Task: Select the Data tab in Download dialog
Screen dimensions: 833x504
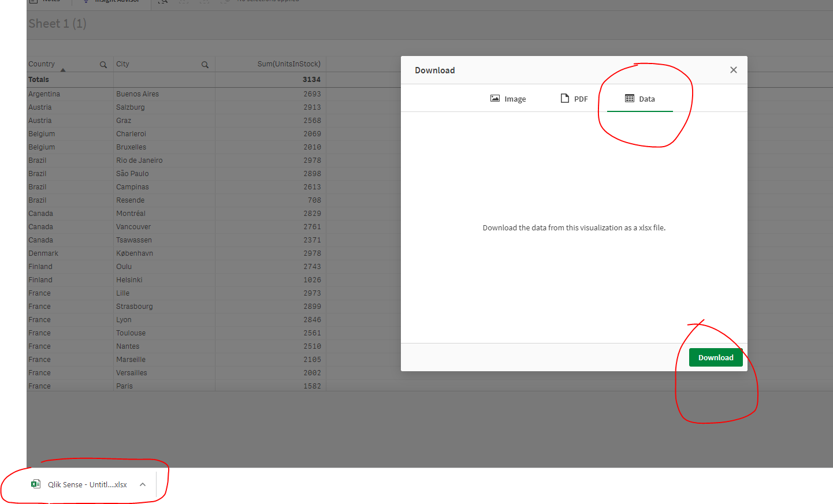Action: click(640, 98)
